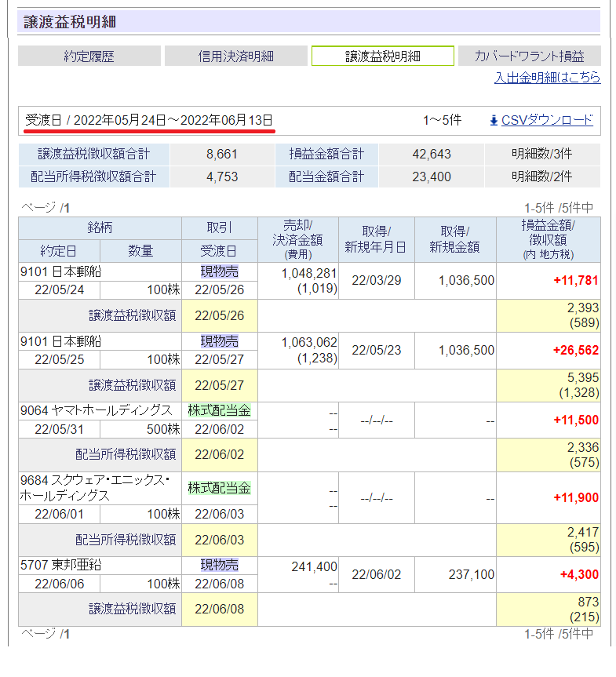Viewport: 616px width, 677px height.
Task: Click the 取得/新規金額 column header
Action: [x=455, y=239]
